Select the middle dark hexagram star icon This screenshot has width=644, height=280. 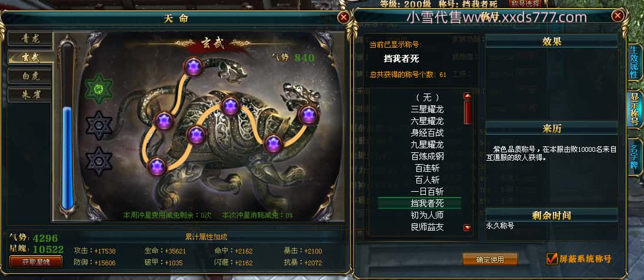point(99,125)
